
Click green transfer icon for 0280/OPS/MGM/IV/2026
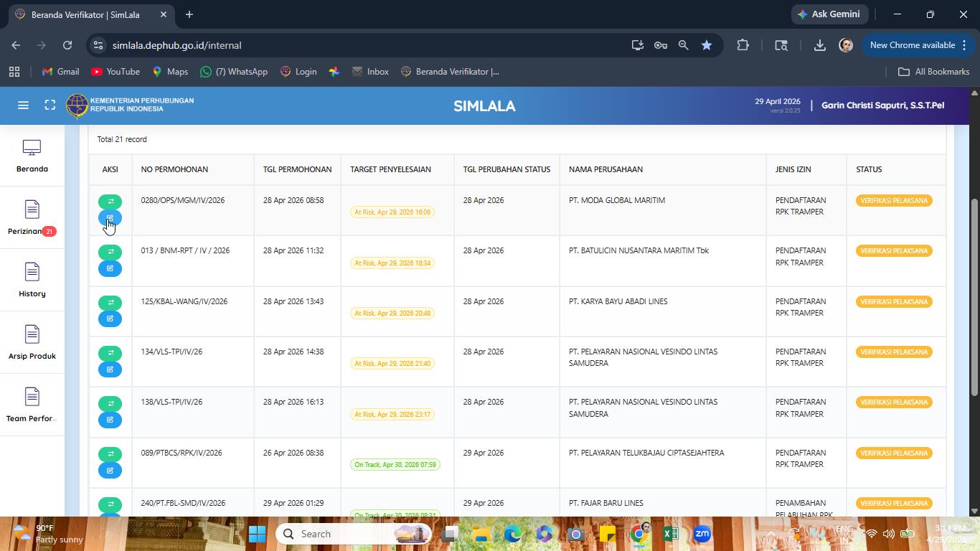110,202
